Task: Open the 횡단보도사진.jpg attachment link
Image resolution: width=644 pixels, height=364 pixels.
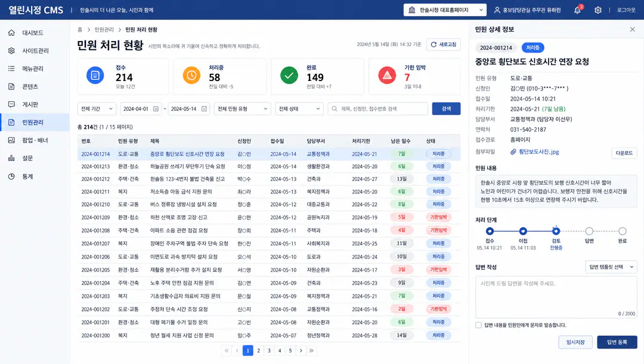Action: [x=538, y=152]
